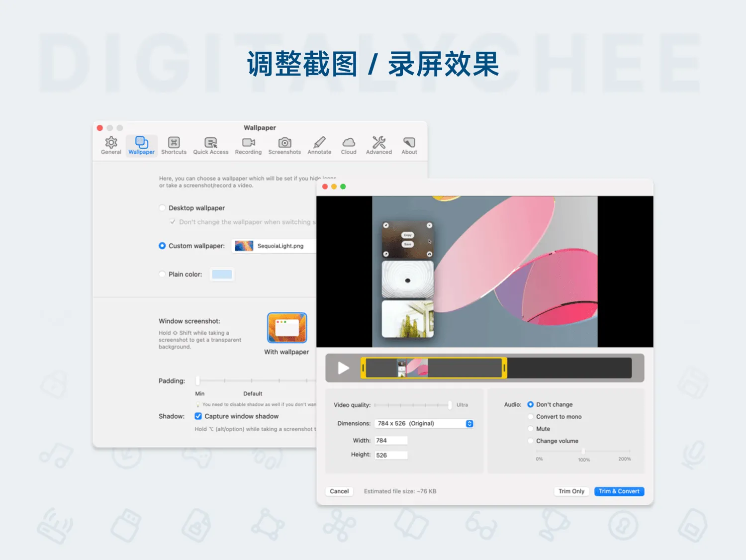The height and width of the screenshot is (560, 746).
Task: Click the plain color swatch
Action: pos(221,274)
